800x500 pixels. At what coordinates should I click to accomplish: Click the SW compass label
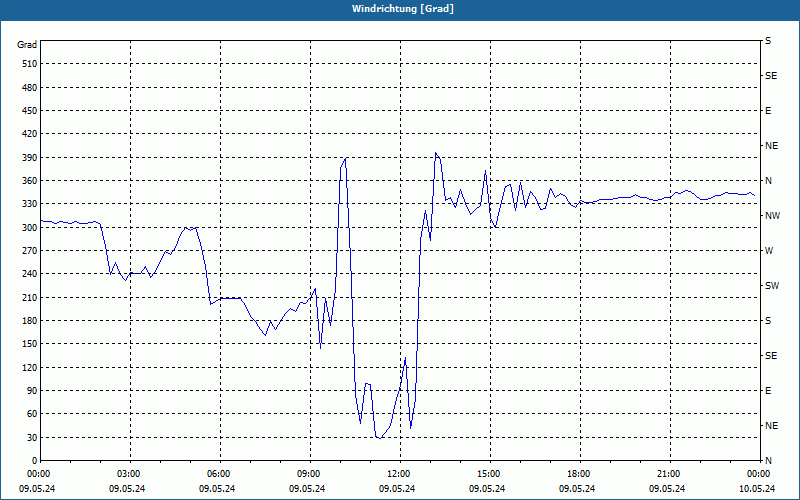point(772,286)
